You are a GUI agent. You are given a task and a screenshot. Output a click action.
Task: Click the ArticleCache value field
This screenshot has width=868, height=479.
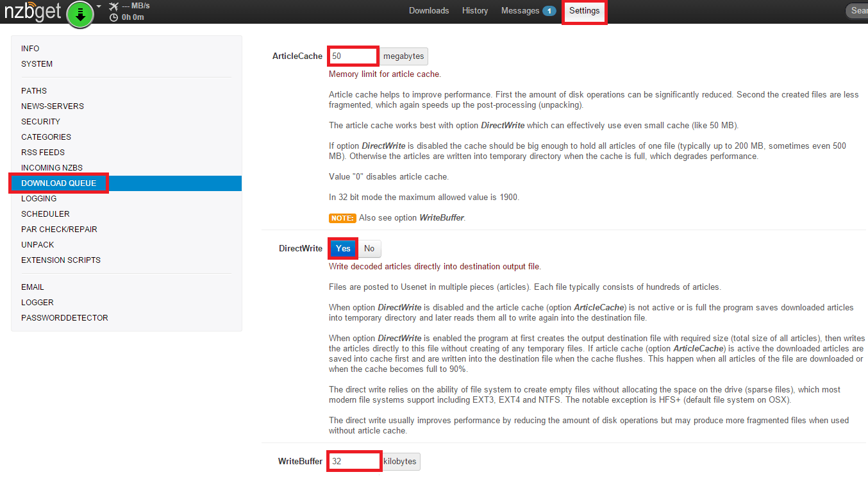(353, 56)
